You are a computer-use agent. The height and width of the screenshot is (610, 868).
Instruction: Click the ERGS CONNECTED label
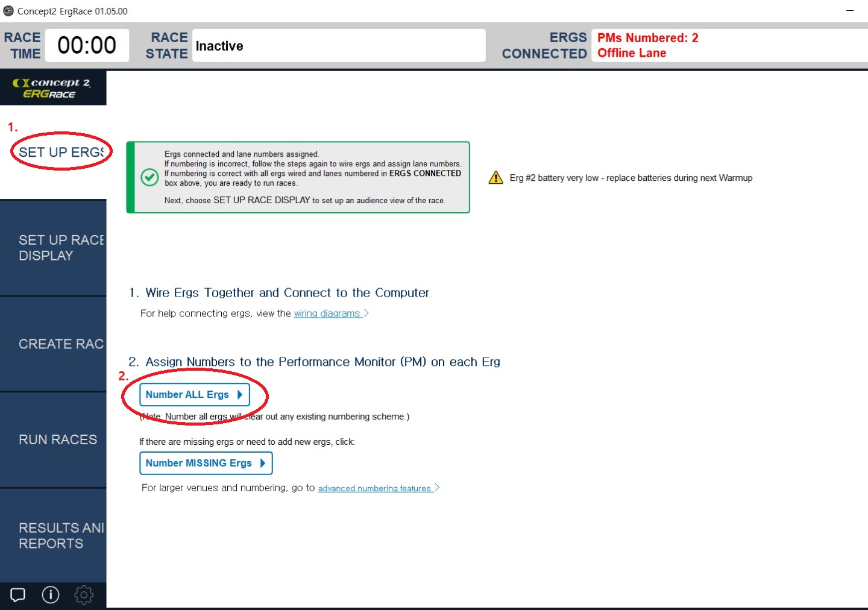(544, 46)
